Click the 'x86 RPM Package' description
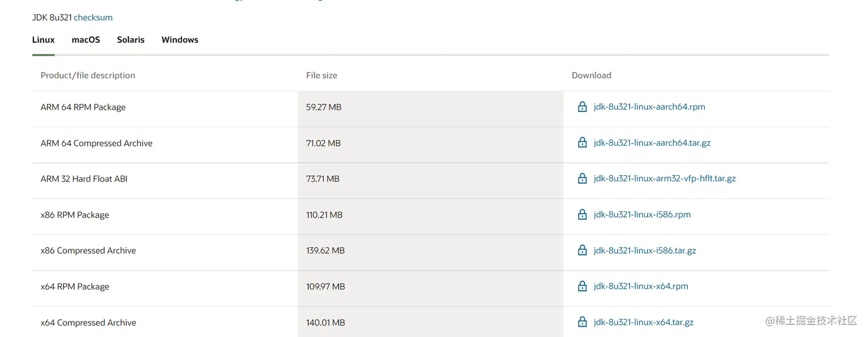The width and height of the screenshot is (868, 337). 75,215
